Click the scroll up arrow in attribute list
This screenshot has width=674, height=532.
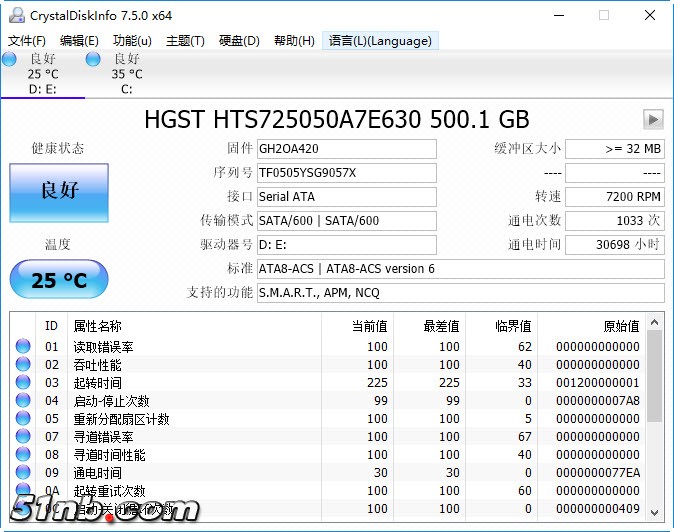tap(655, 323)
